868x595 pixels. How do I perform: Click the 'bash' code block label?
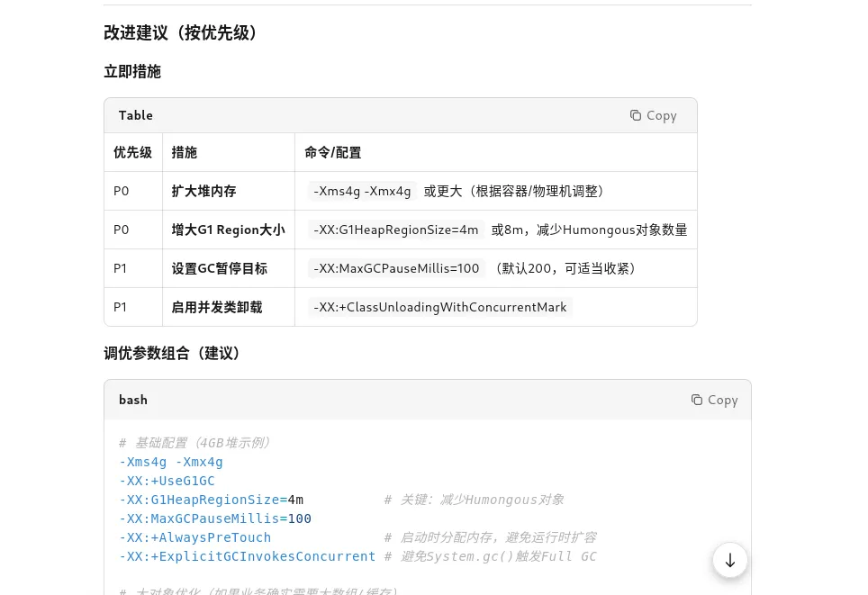[133, 400]
